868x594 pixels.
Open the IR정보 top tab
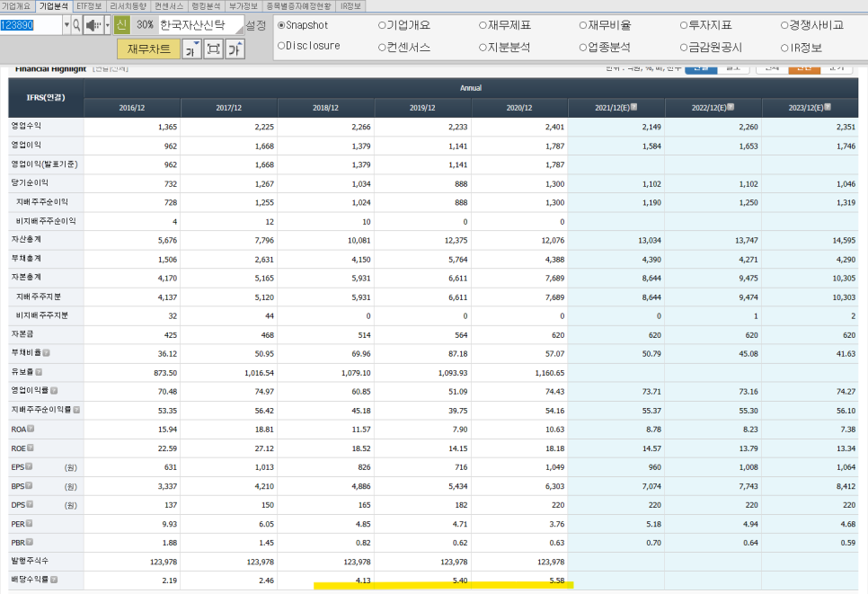(x=350, y=6)
